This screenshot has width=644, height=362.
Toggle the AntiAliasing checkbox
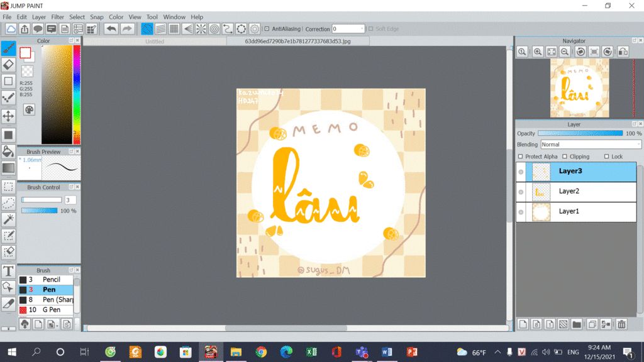point(267,29)
